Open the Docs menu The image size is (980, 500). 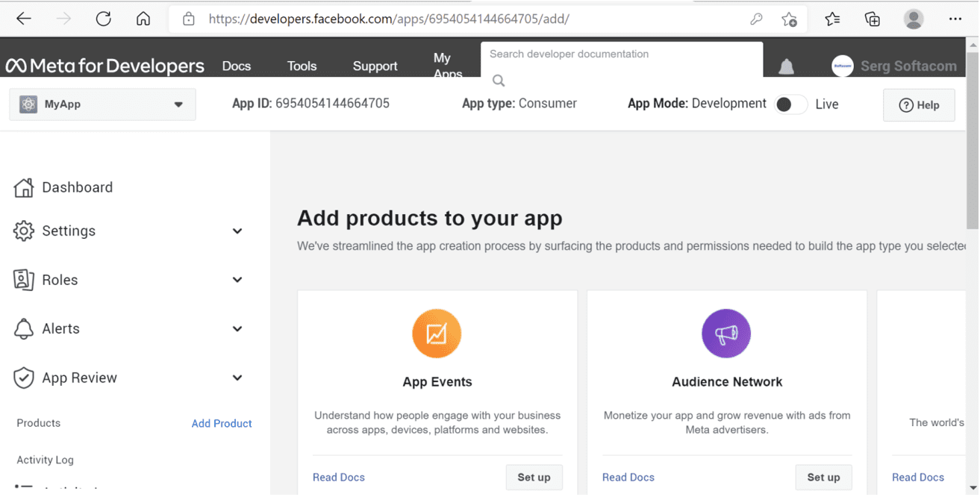[x=237, y=66]
